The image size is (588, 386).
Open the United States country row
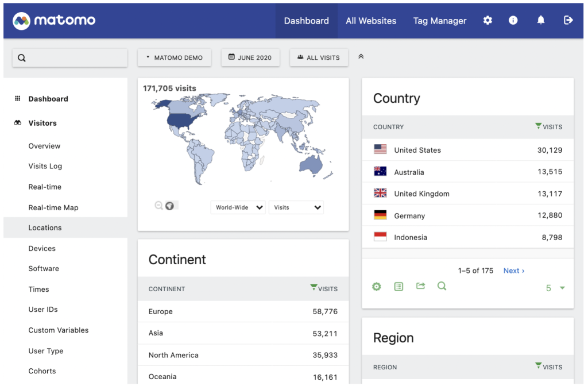(x=417, y=149)
